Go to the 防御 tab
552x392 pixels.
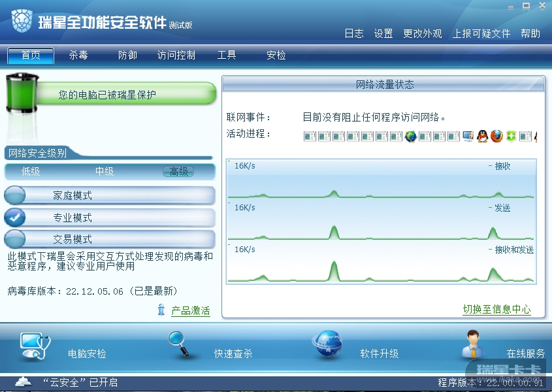[x=127, y=55]
